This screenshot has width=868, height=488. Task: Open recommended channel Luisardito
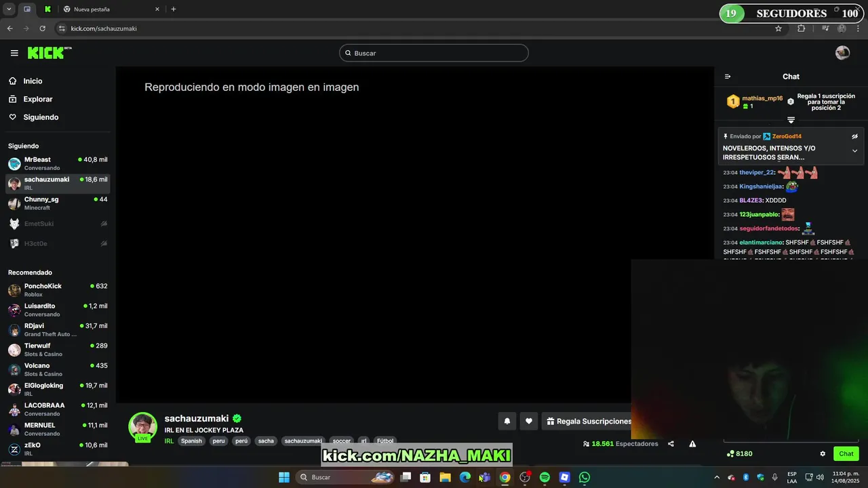click(58, 310)
